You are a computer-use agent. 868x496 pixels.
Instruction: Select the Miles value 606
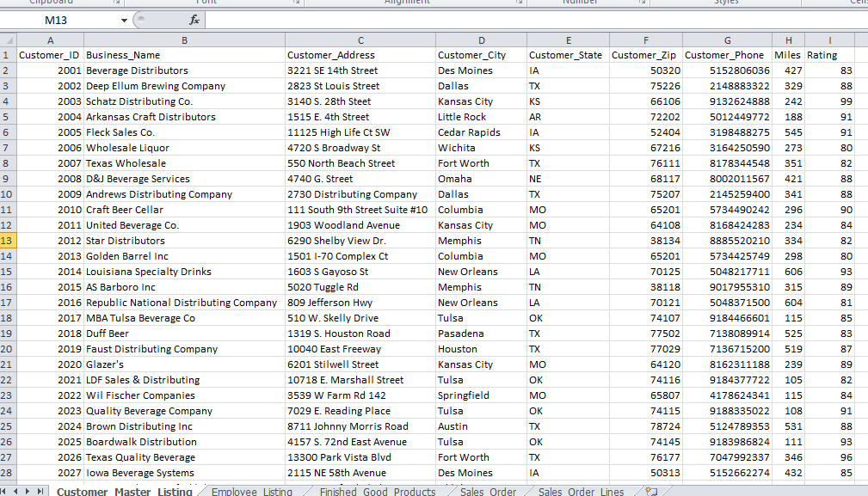[788, 272]
